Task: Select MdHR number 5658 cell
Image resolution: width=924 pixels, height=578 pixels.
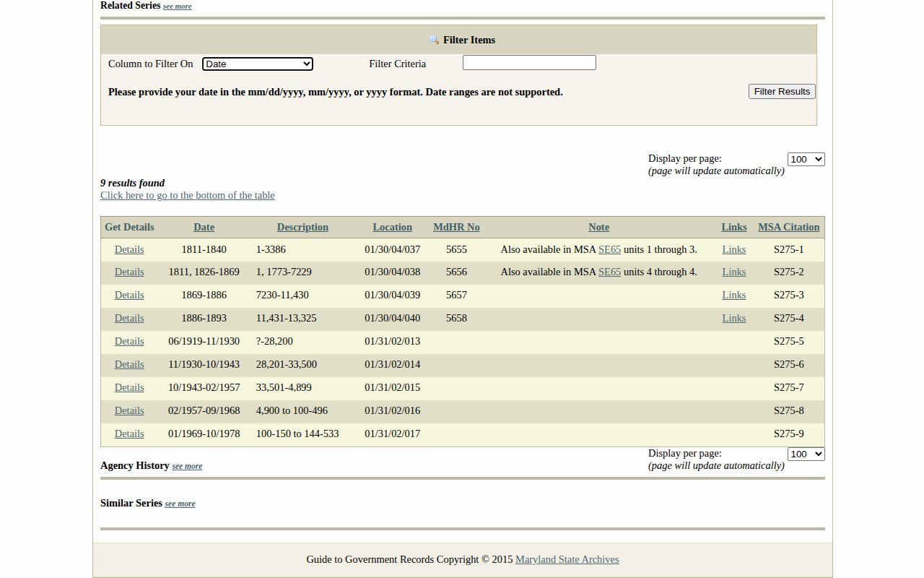Action: point(456,318)
